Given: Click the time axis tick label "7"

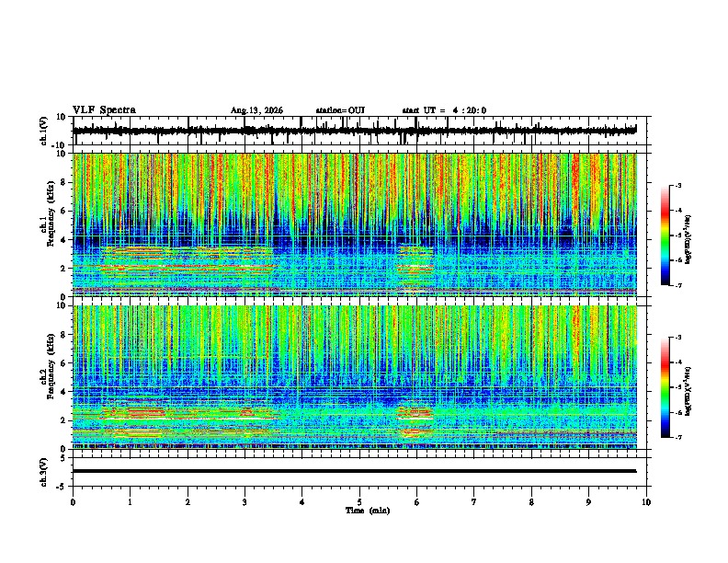Looking at the screenshot, I should [474, 502].
